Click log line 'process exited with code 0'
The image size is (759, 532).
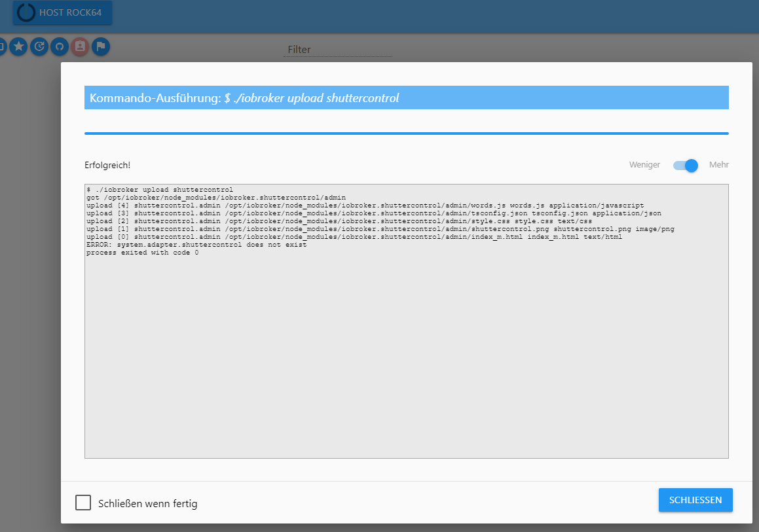pyautogui.click(x=142, y=253)
